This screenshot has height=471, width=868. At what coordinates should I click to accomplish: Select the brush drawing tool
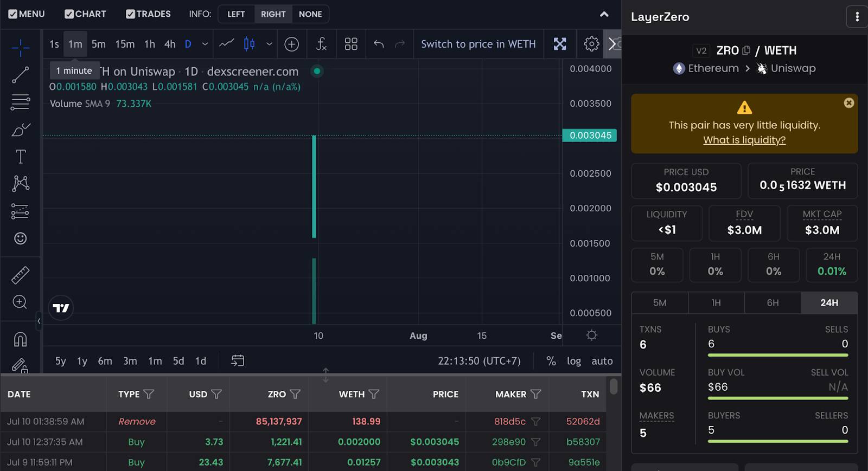pyautogui.click(x=21, y=130)
